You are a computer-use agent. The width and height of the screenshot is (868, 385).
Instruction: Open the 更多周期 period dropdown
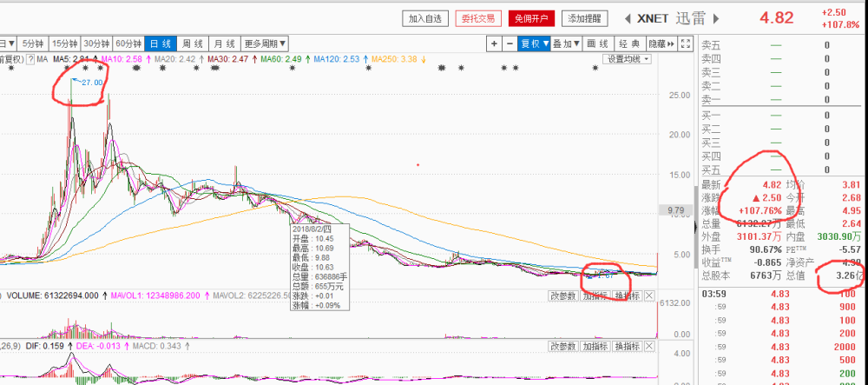click(262, 43)
